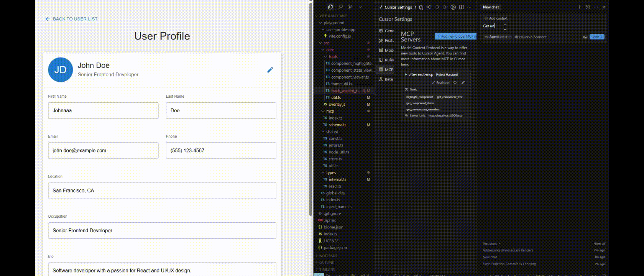Close the chat panel
Image resolution: width=644 pixels, height=276 pixels.
click(604, 7)
